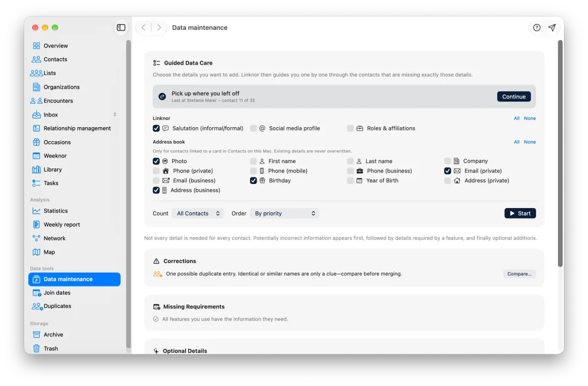588x386 pixels.
Task: Click the Compare... button under Corrections
Action: point(520,274)
